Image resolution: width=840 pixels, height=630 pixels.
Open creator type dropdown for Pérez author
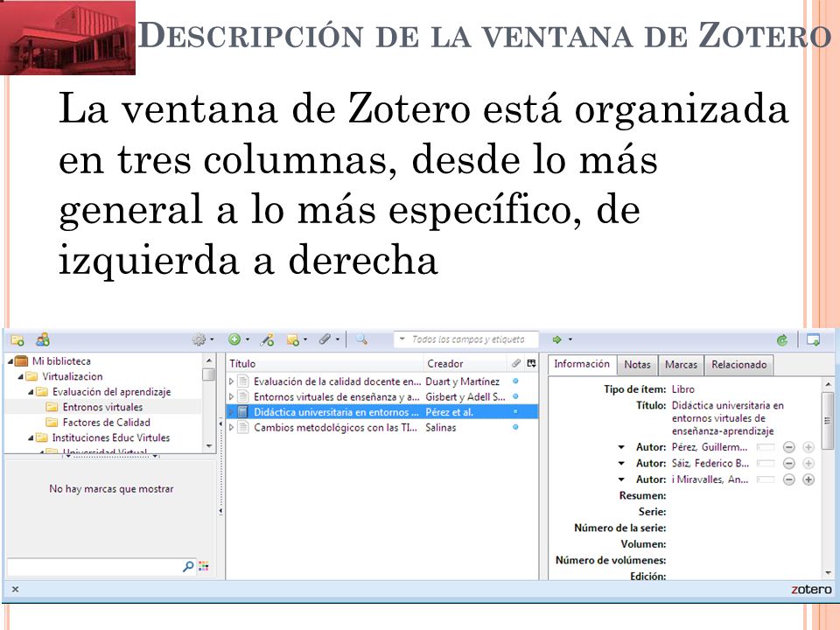point(621,447)
